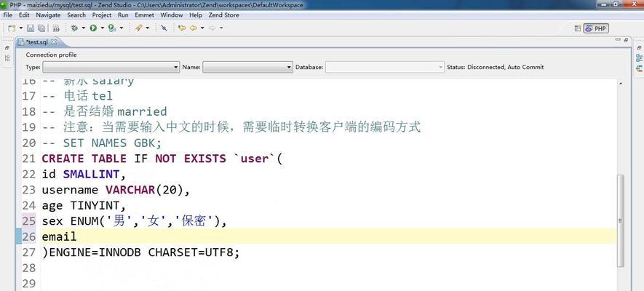Open the Navigate menu
This screenshot has width=644, height=291.
(48, 15)
